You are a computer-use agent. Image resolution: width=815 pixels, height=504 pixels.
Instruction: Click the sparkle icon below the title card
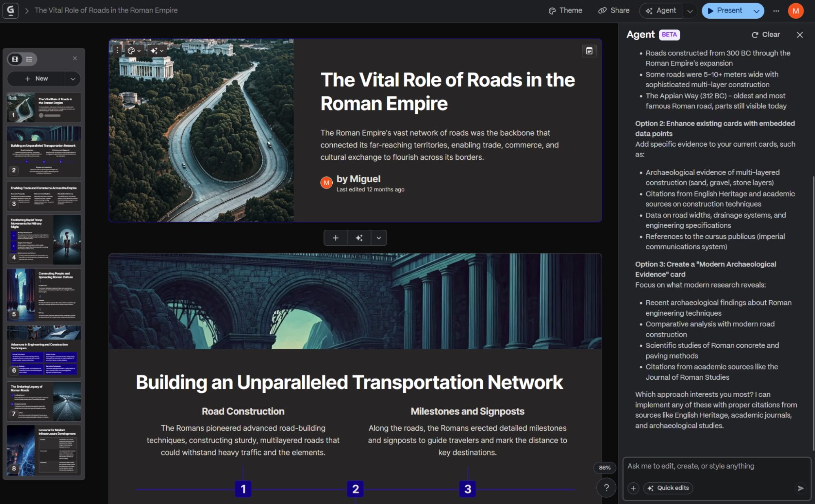pyautogui.click(x=359, y=238)
